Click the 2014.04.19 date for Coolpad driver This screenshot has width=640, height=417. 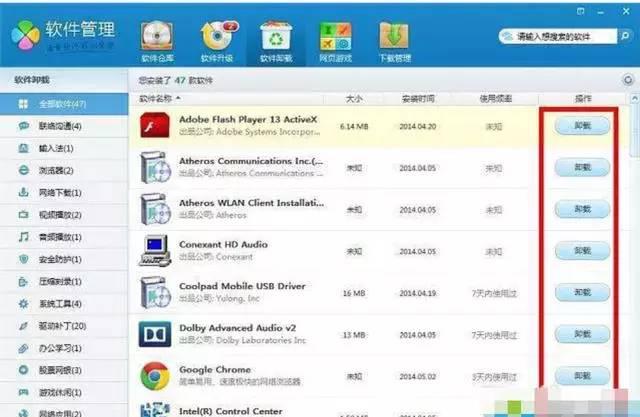[x=418, y=293]
